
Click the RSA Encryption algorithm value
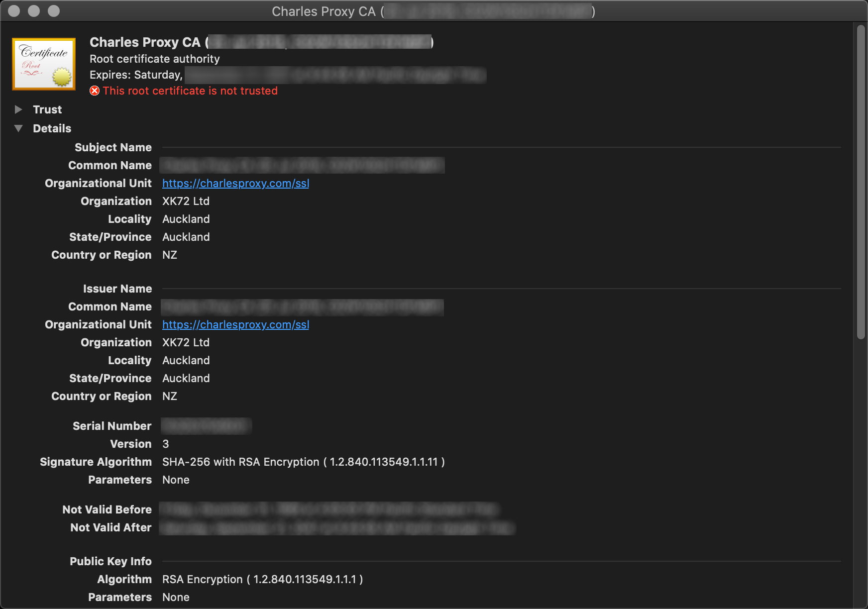[x=262, y=579]
